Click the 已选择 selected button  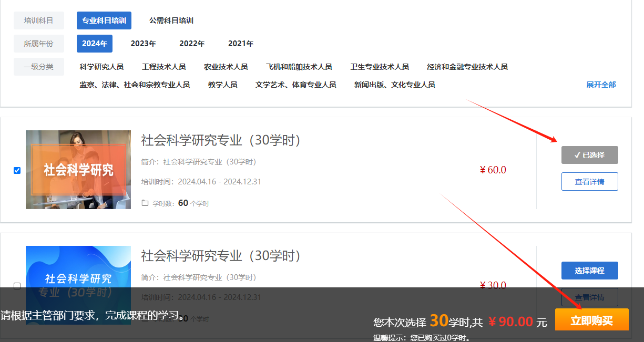tap(589, 155)
